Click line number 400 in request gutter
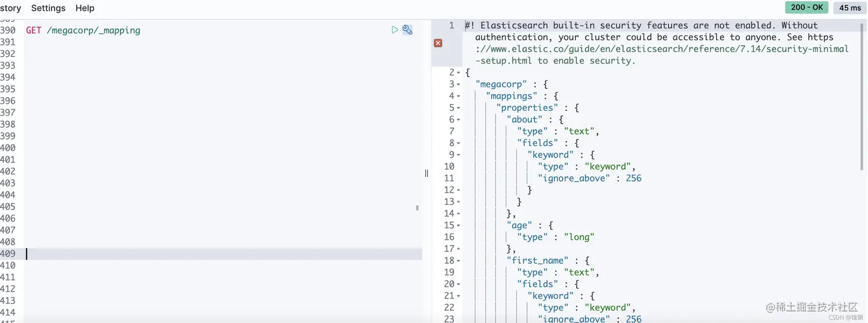 pyautogui.click(x=8, y=148)
